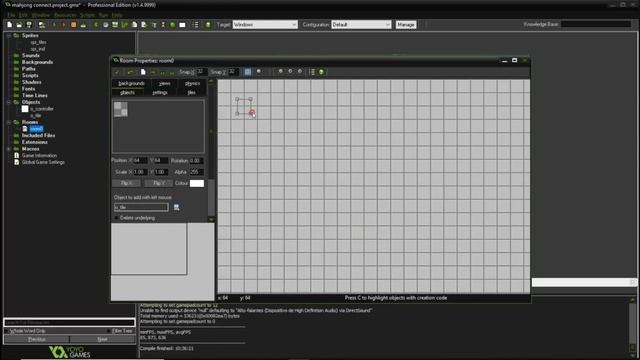
Task: Click the clear room page icon
Action: point(143,72)
